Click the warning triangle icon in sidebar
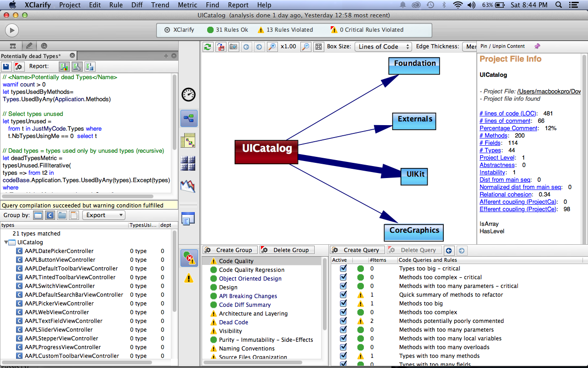This screenshot has height=368, width=588. [x=189, y=278]
